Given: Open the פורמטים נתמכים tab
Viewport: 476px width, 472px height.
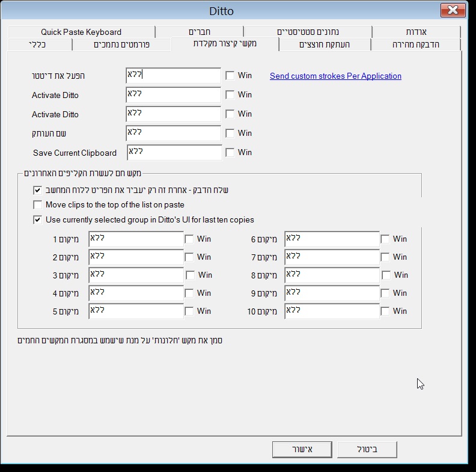Looking at the screenshot, I should (x=121, y=44).
